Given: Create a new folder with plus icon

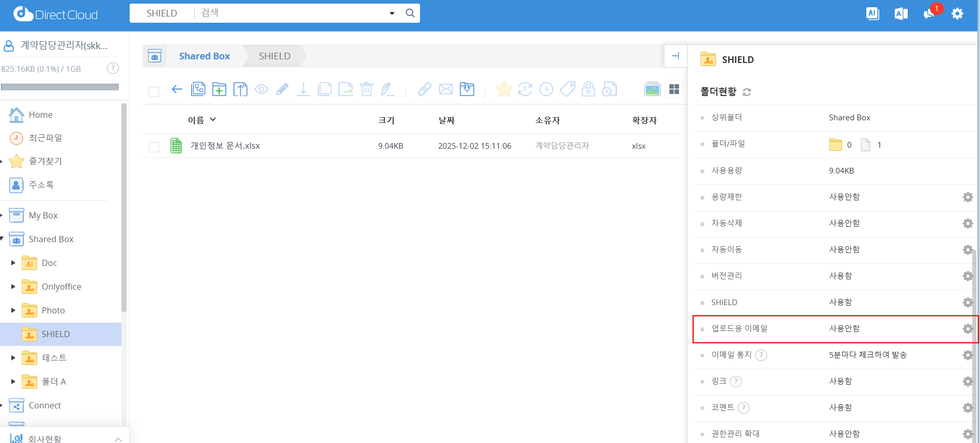Looking at the screenshot, I should pos(219,89).
